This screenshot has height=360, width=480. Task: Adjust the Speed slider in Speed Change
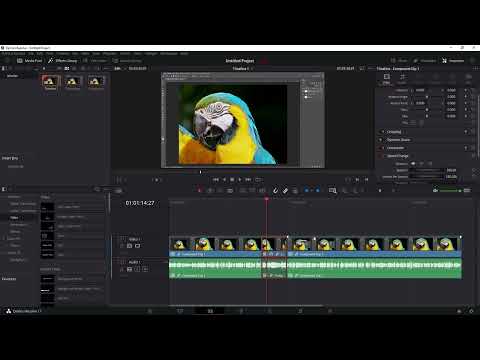click(427, 170)
